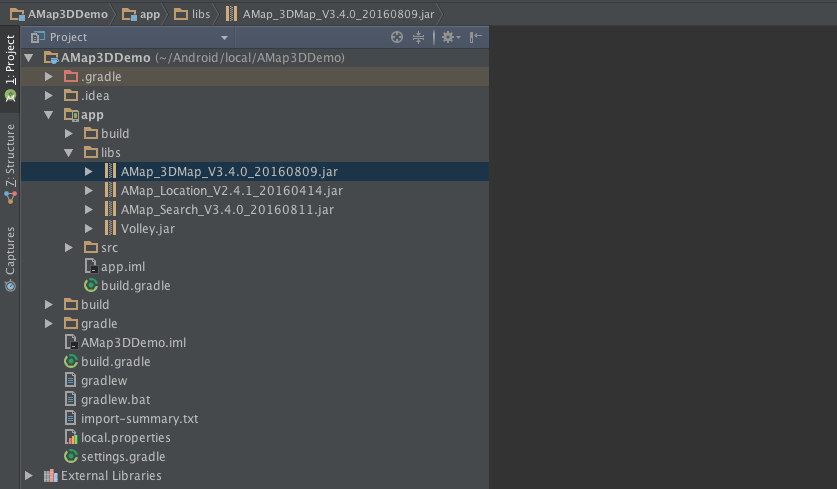Expand the .gradle folder
Viewport: 837px width, 489px height.
tap(49, 77)
